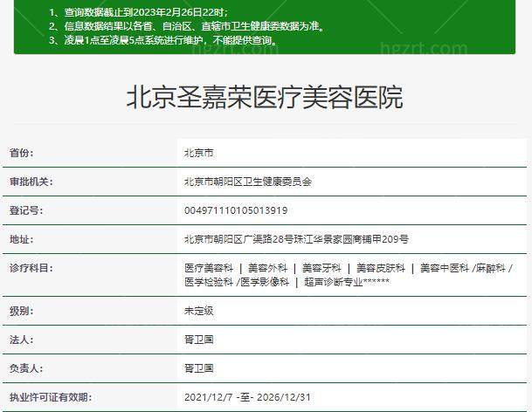
Task: Click the 地址 label
Action: (21, 239)
